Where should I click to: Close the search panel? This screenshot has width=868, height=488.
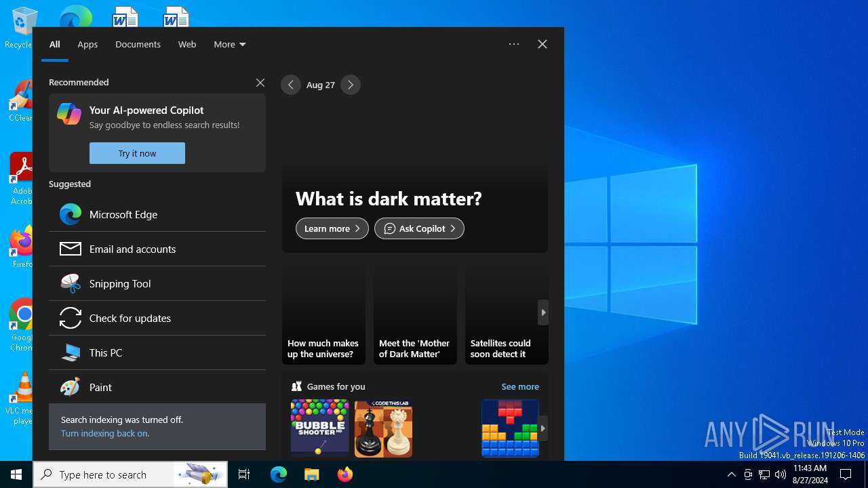coord(542,44)
